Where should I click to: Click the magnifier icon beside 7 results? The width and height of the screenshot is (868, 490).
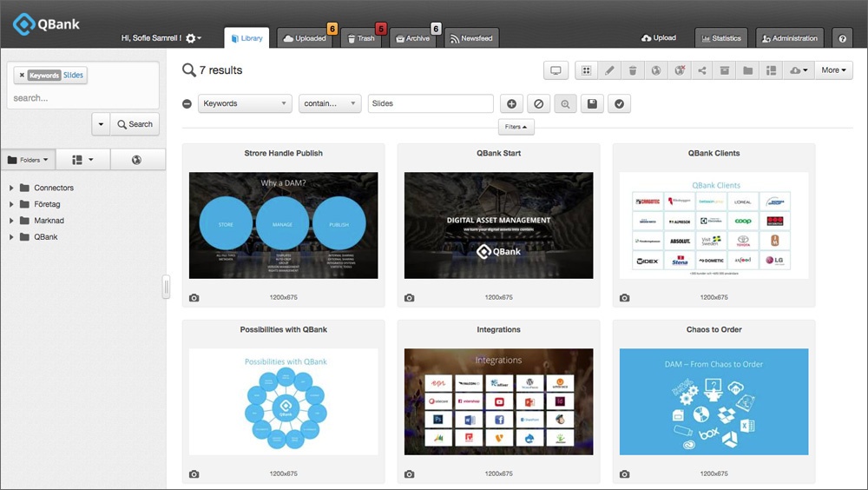tap(188, 70)
